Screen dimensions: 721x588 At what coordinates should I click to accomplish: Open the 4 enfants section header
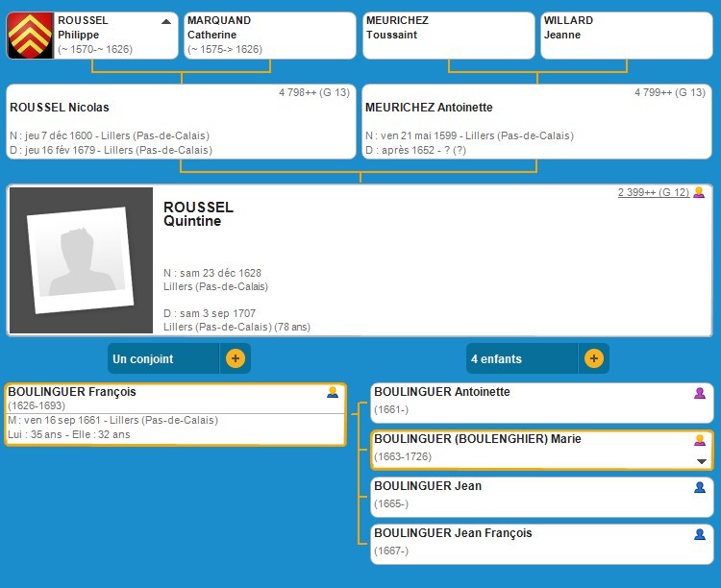tap(522, 358)
